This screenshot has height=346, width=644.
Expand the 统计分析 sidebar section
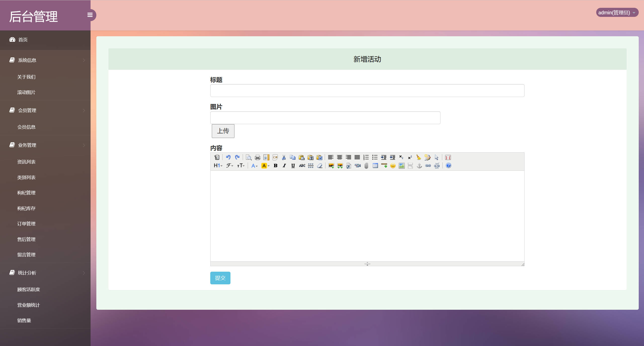pyautogui.click(x=27, y=273)
